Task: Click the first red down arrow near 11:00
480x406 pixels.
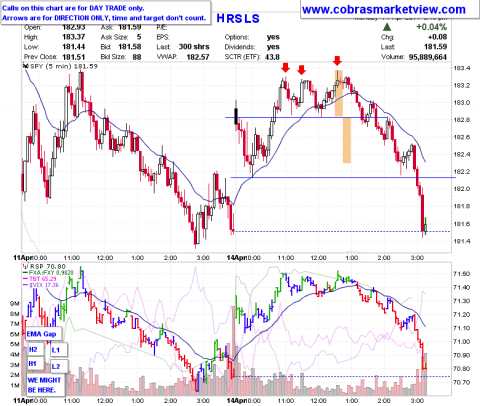Action: (x=285, y=68)
